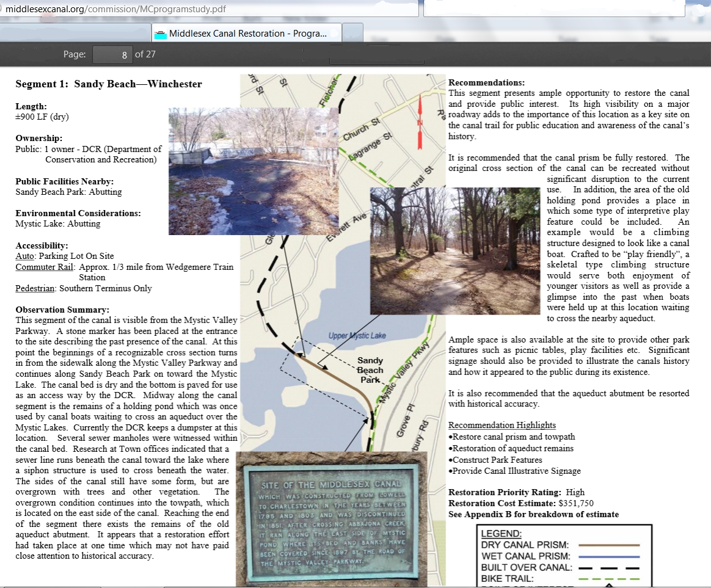Click 'See Appendix B for breakdown' text

pos(534,514)
